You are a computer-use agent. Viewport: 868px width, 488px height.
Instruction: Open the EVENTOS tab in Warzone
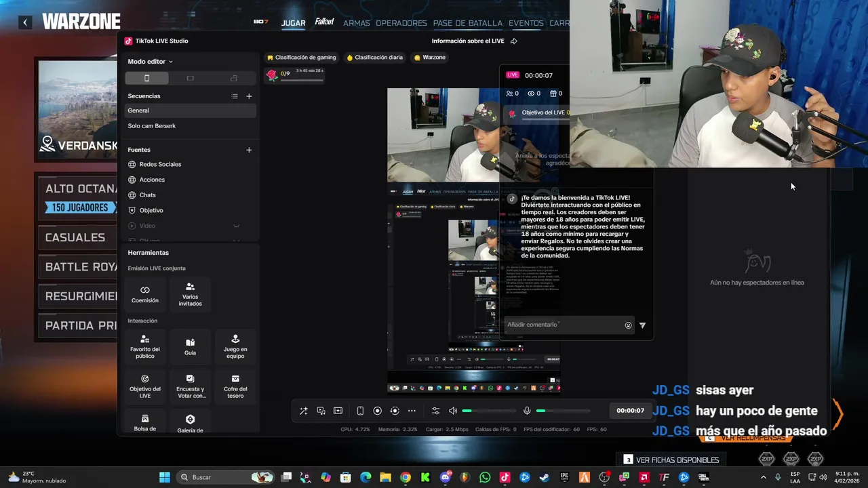526,23
